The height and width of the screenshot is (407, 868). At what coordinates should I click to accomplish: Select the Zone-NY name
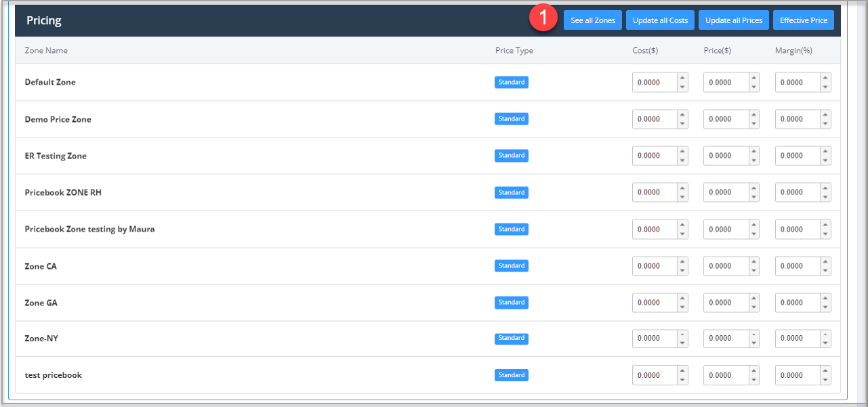click(x=41, y=338)
